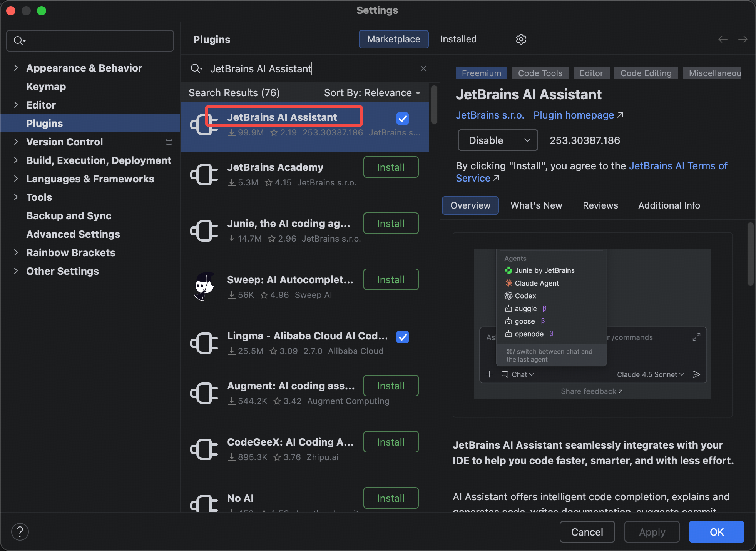Click the Apply button
Screen dimensions: 756x551
tap(652, 532)
